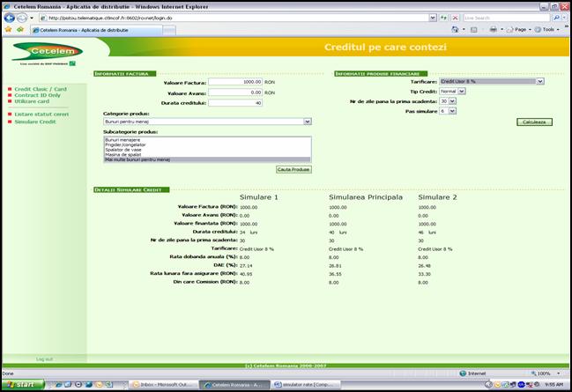Expand the Categorie produs dropdown
572x392 pixels.
coord(307,122)
